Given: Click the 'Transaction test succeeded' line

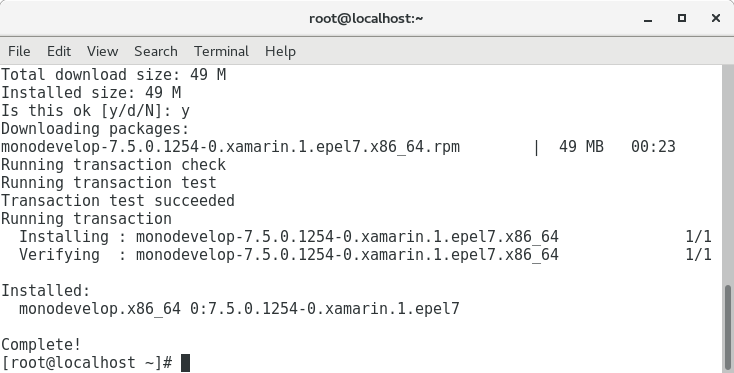Looking at the screenshot, I should click(117, 200).
